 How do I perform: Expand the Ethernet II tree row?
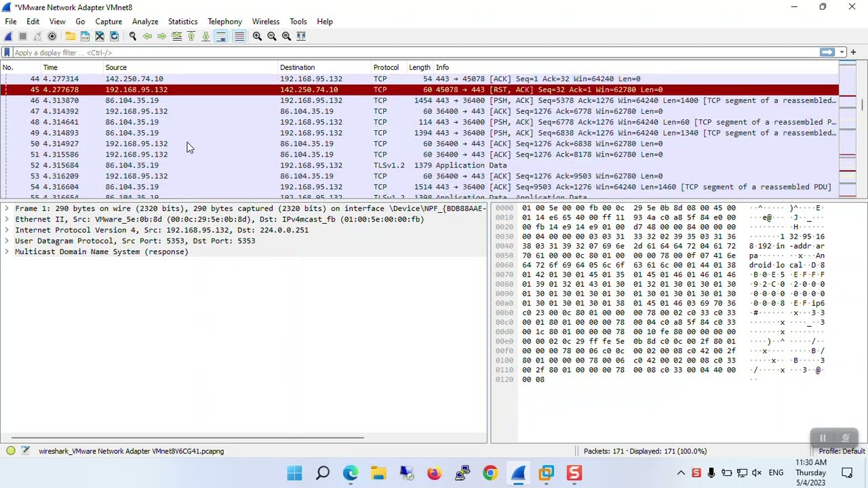coord(7,220)
